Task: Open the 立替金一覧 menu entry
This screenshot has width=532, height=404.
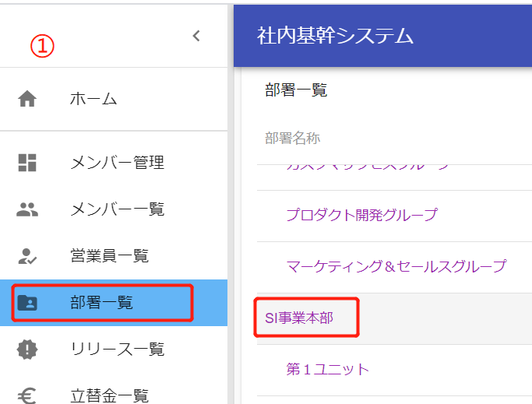Action: click(109, 395)
